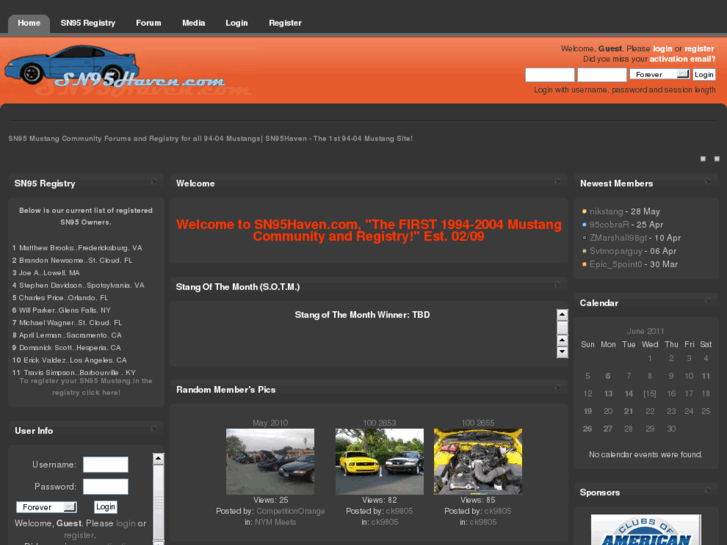727x545 pixels.
Task: Click the first small square icon above Newest Members
Action: pyautogui.click(x=703, y=159)
